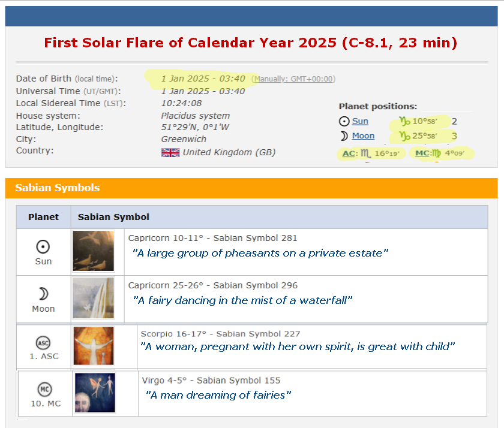Open the woman pregnant with spirit thumbnail

[x=94, y=346]
